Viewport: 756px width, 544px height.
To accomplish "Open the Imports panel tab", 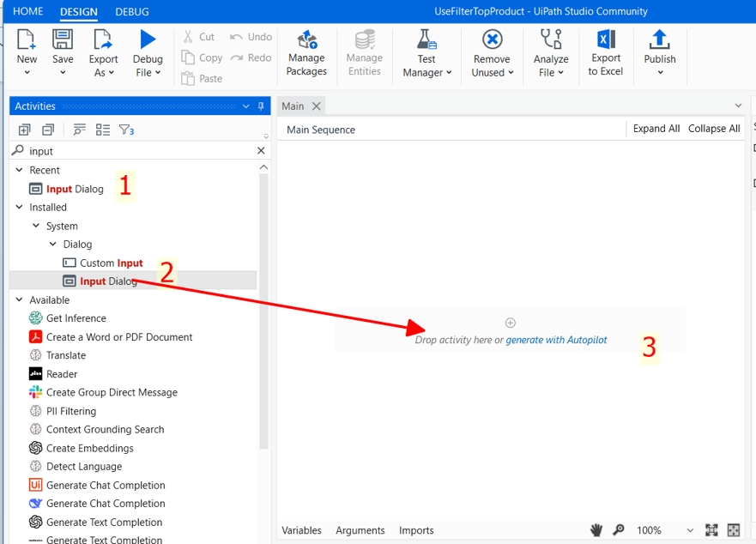I will coord(416,530).
